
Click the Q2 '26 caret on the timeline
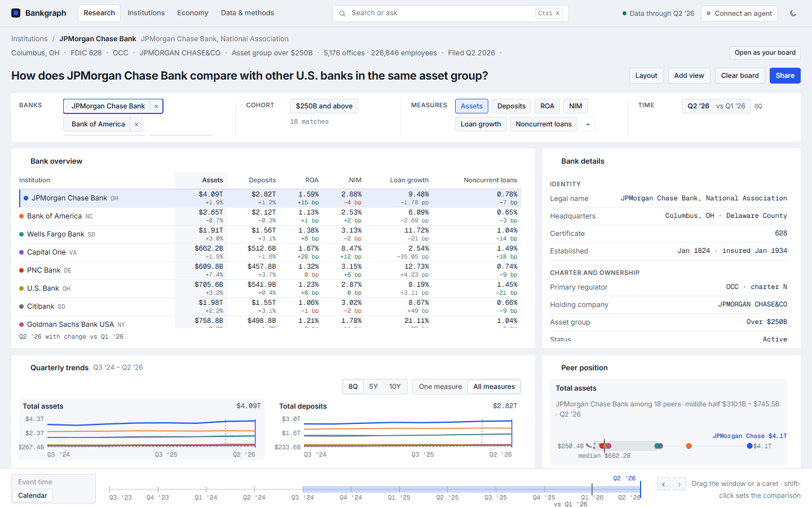tap(640, 489)
